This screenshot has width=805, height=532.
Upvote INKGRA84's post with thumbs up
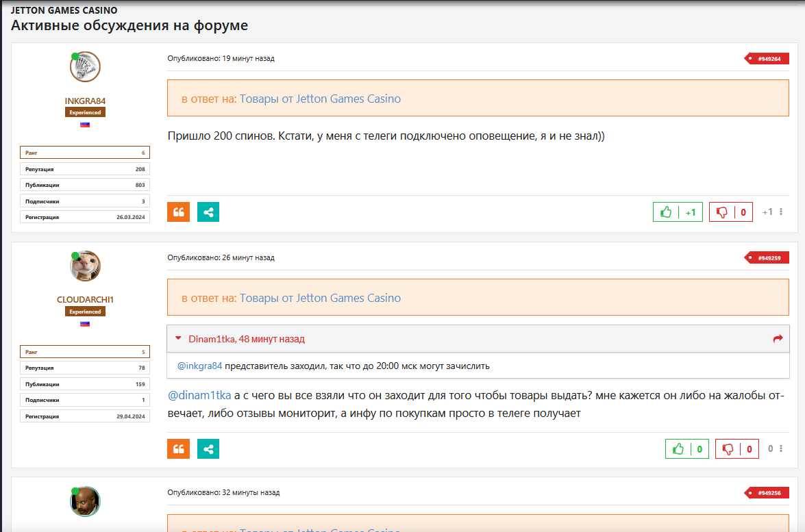point(666,212)
